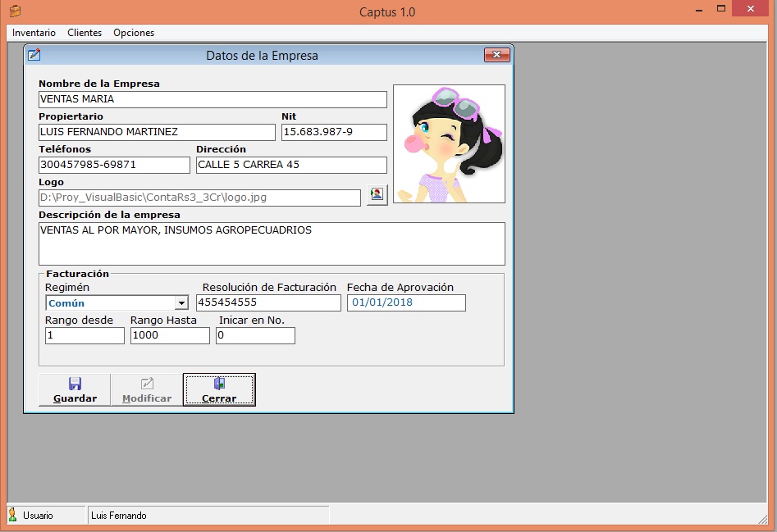Expand the Regimén dropdown arrow
The height and width of the screenshot is (532, 777).
click(x=182, y=303)
